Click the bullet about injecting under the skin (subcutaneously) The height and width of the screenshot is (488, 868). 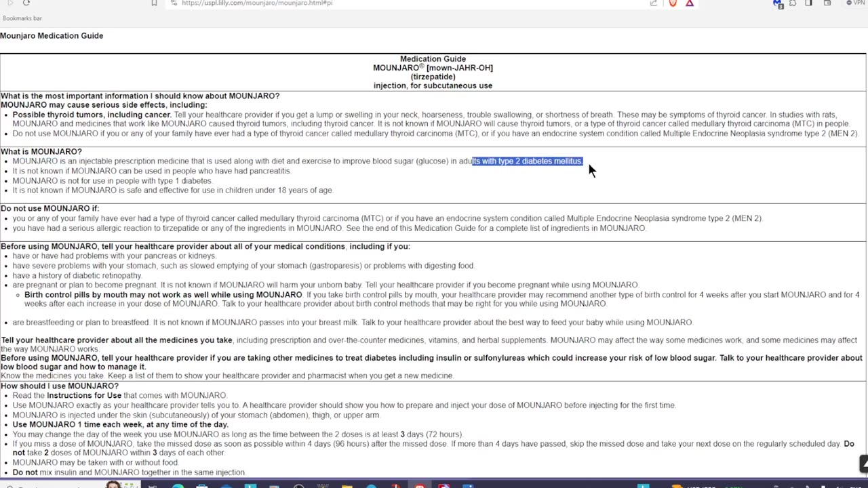pos(197,415)
